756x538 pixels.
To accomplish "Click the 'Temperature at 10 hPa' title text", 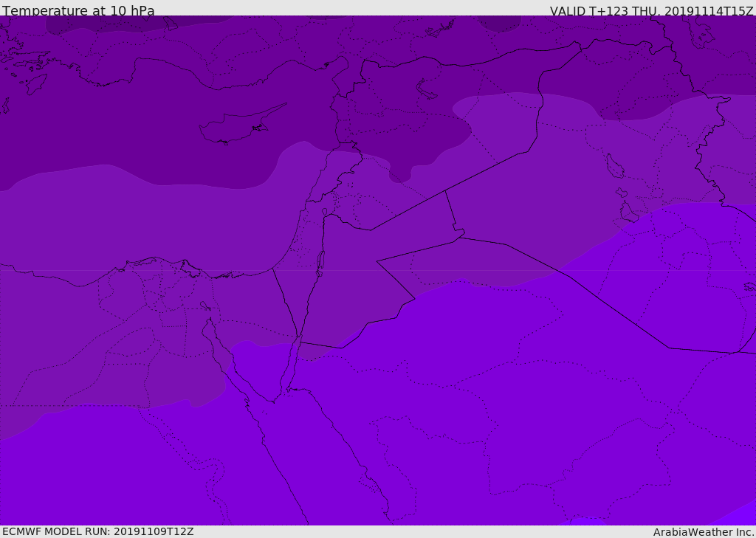I will 78,10.
